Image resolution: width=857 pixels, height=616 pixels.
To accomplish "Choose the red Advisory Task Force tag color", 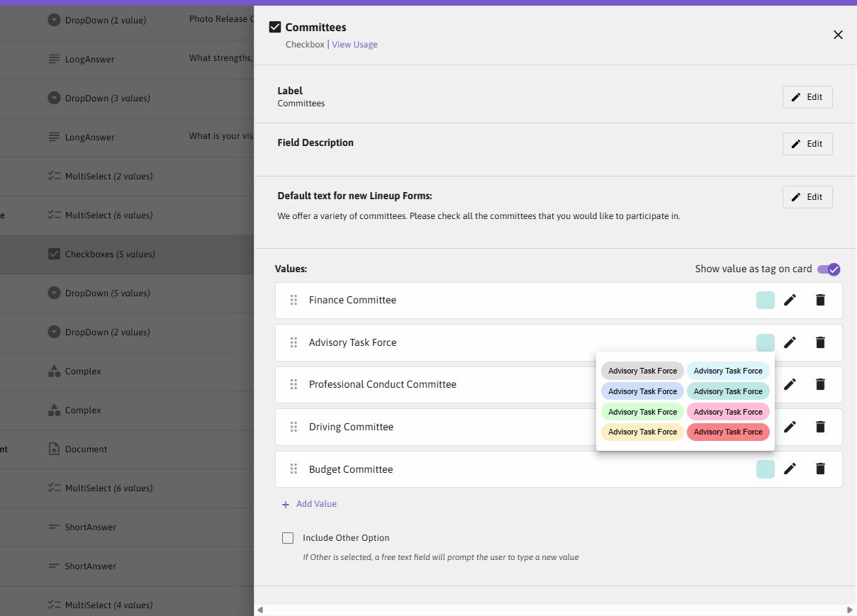I will 728,432.
